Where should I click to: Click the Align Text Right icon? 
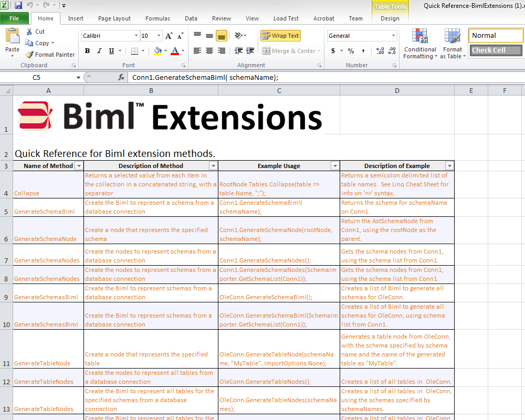[222, 50]
